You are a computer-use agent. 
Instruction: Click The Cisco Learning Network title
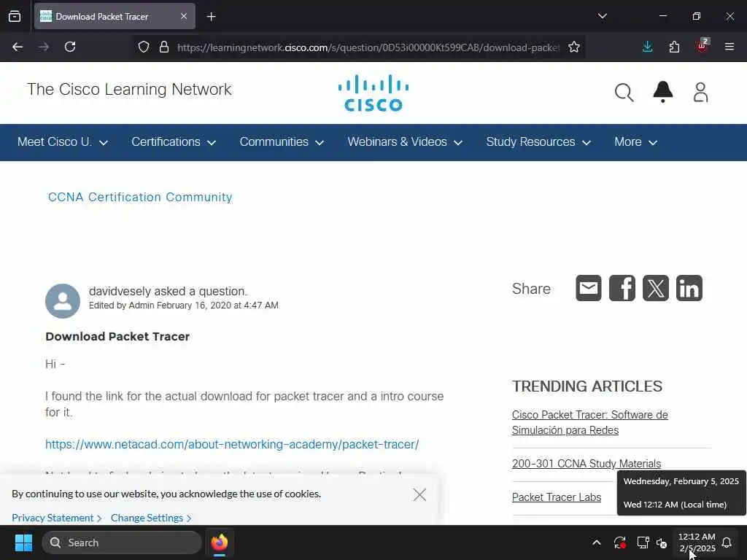(x=129, y=90)
